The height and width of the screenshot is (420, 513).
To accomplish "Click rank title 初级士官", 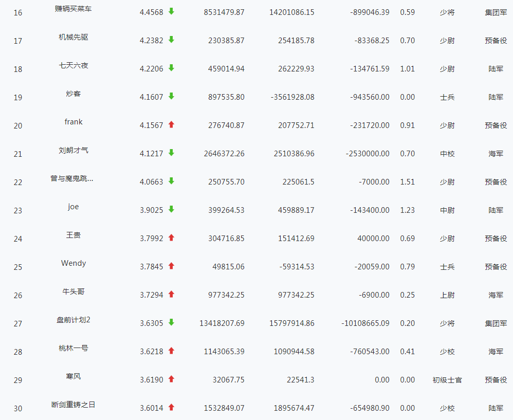I will point(447,380).
